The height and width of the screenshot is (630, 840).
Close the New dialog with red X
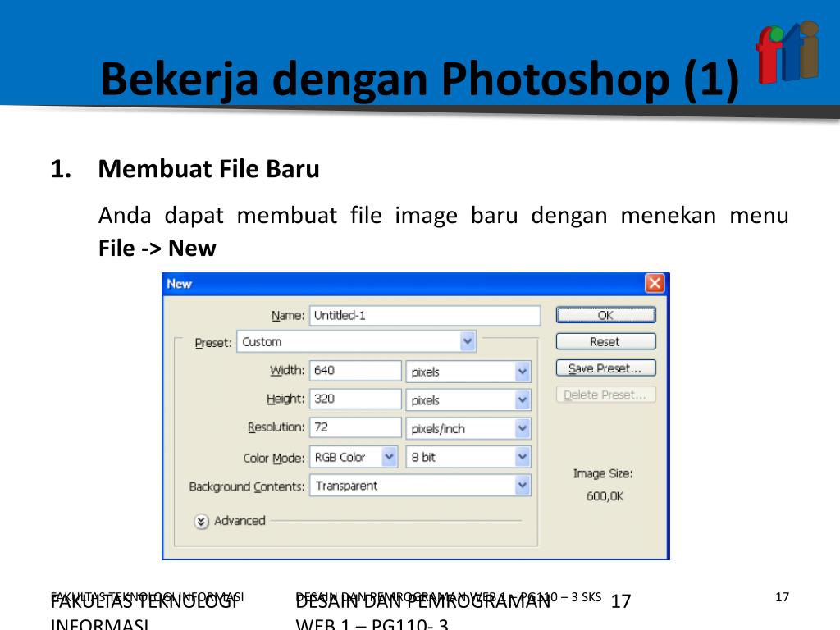[x=654, y=283]
